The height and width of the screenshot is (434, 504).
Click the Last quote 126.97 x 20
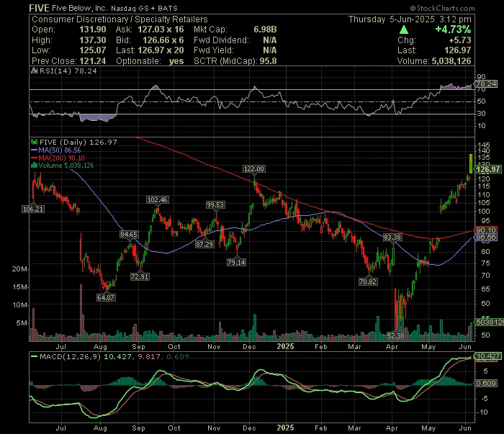pyautogui.click(x=161, y=50)
